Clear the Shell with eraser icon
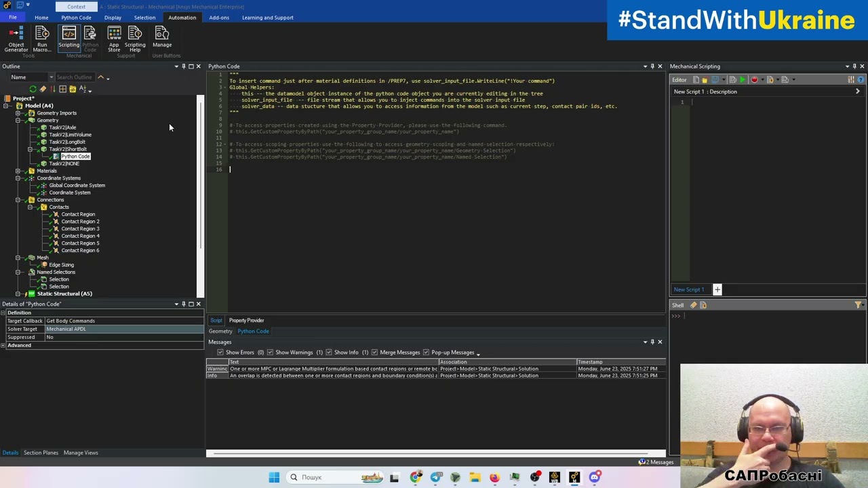This screenshot has height=488, width=868. 694,305
